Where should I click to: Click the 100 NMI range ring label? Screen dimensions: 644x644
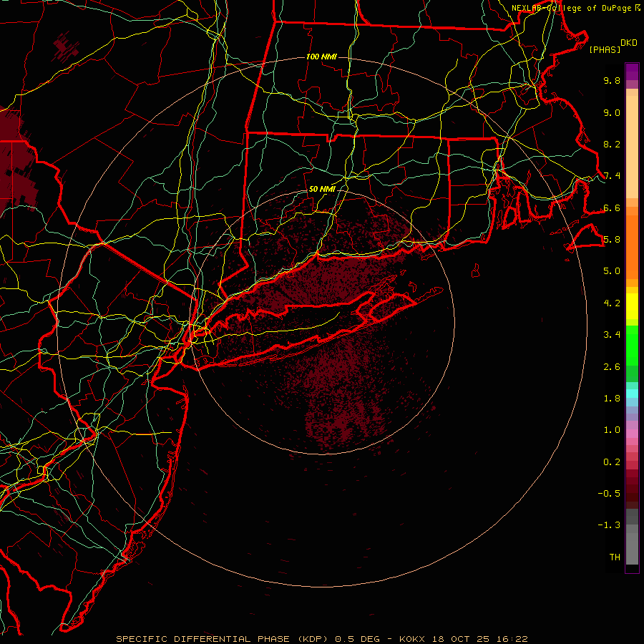click(x=321, y=57)
